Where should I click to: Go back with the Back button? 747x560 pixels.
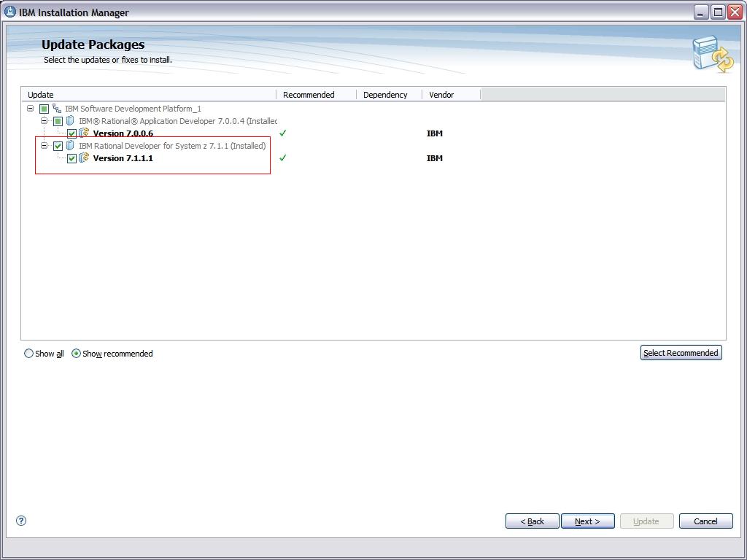click(532, 521)
